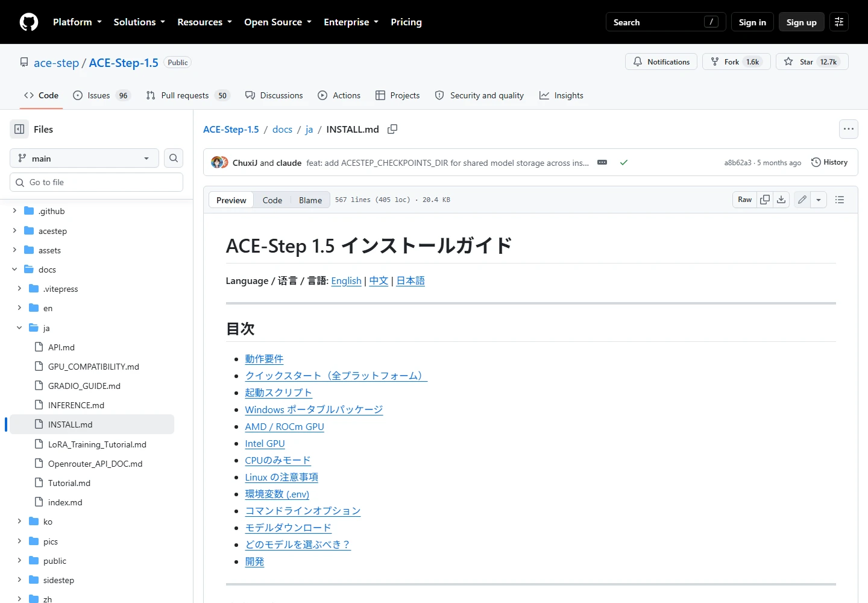Star the ACE-Step-1.5 repository
Viewport: 868px width, 603px height.
point(812,62)
